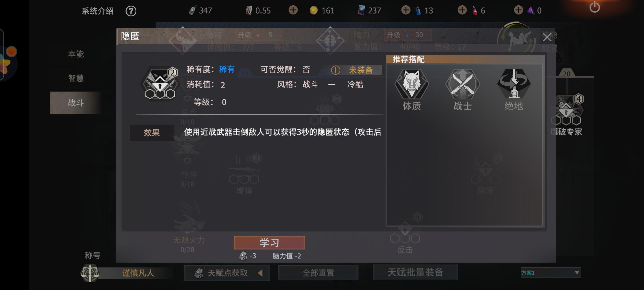The height and width of the screenshot is (290, 644).
Task: Click the scales title icon near 谨慎凡人
Action: 90,273
